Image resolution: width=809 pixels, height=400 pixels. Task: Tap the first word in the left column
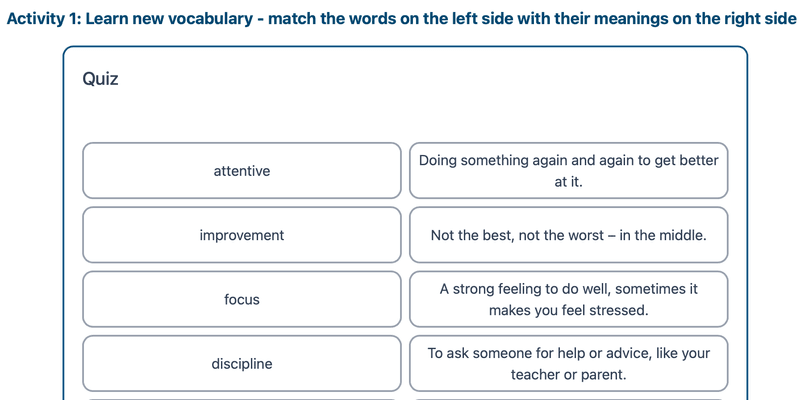point(241,171)
